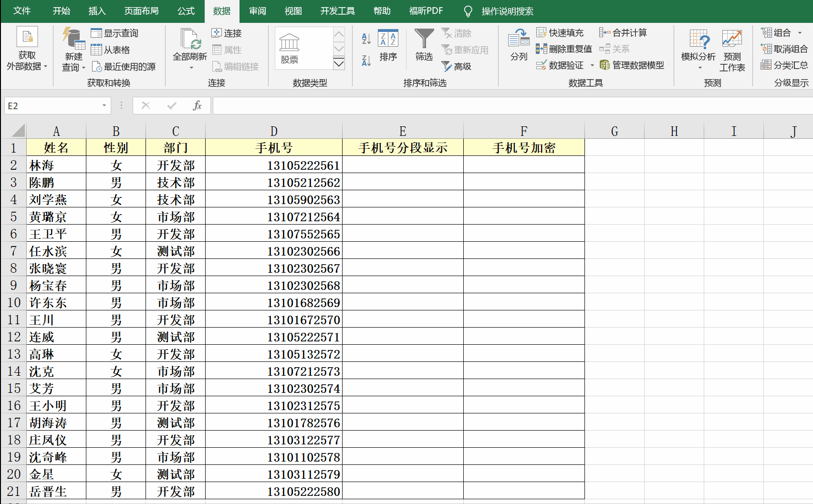Switch to the Review (审阅) tab
Image resolution: width=813 pixels, height=504 pixels.
(257, 11)
